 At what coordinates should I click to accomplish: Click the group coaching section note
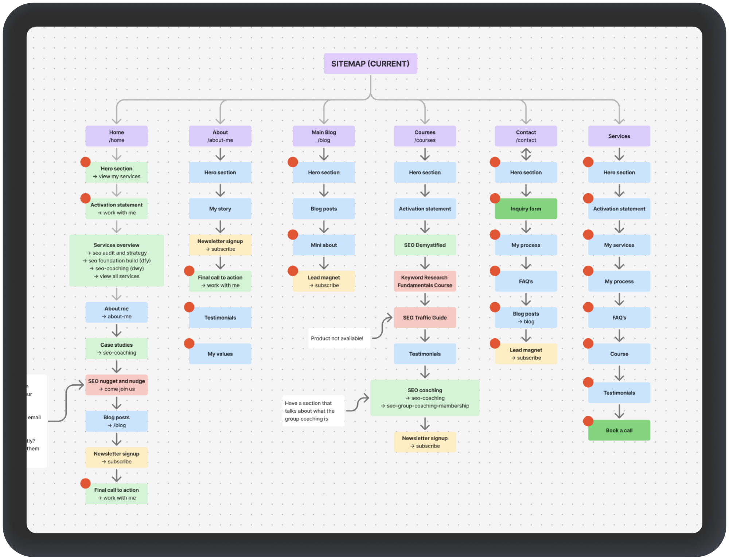313,411
